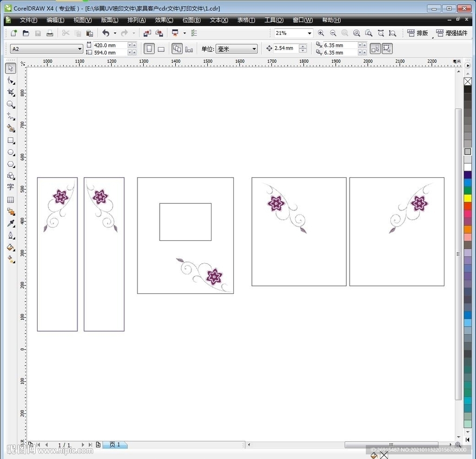Screen dimensions: 476x459
Task: Increase page width 420.0 mm spinner
Action: (x=134, y=45)
